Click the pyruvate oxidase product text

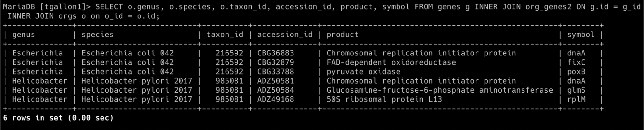coord(363,72)
